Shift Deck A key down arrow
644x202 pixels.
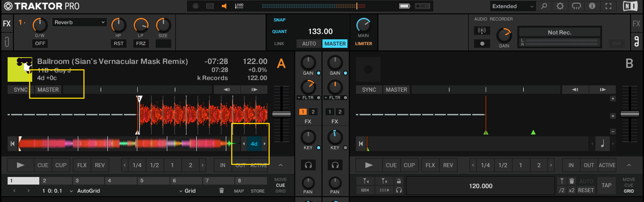click(x=244, y=144)
